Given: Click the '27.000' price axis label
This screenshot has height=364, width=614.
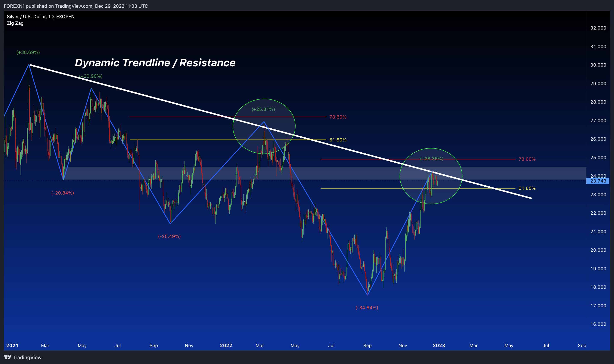Looking at the screenshot, I should click(598, 120).
